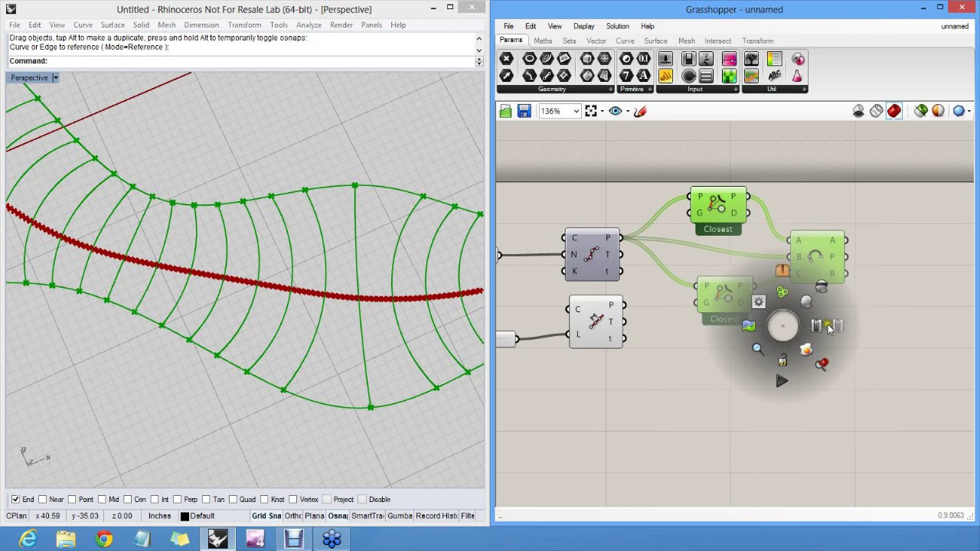980x551 pixels.
Task: Open the Perspective viewport dropdown arrow
Action: click(x=55, y=78)
